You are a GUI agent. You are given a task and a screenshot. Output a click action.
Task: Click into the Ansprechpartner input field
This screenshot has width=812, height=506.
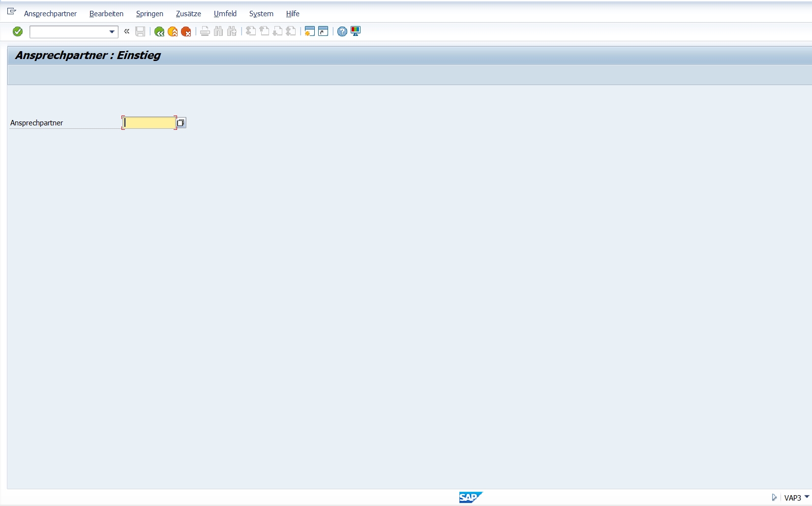click(149, 123)
